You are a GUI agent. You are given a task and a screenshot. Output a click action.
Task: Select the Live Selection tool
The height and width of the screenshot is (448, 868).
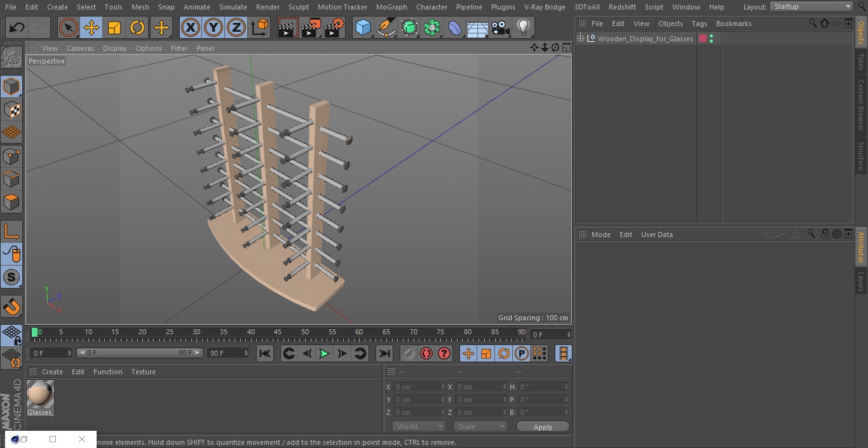click(69, 27)
